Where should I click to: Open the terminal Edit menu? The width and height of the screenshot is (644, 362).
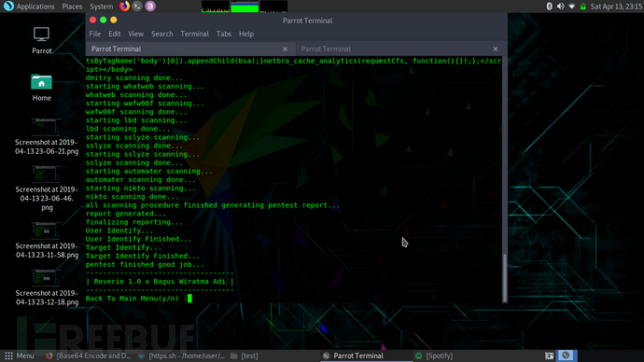pyautogui.click(x=114, y=34)
